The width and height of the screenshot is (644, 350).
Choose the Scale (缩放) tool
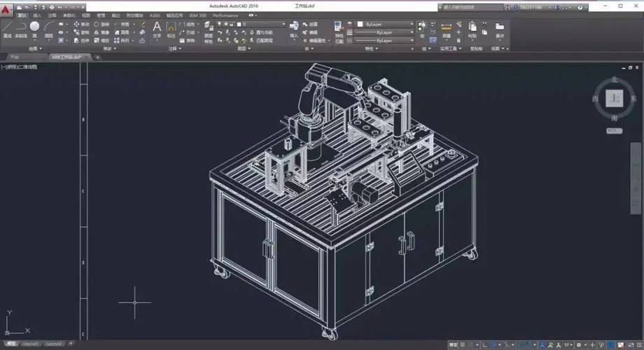coord(101,41)
